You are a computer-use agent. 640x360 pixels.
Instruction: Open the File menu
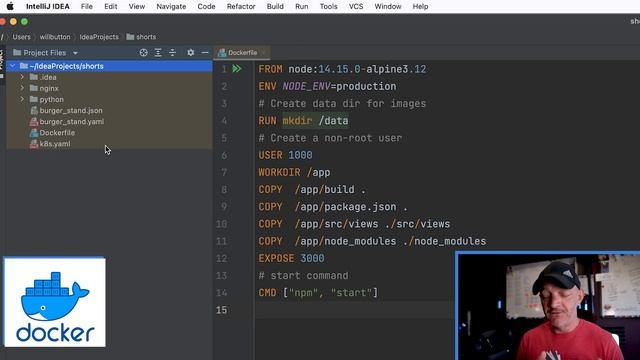(87, 7)
